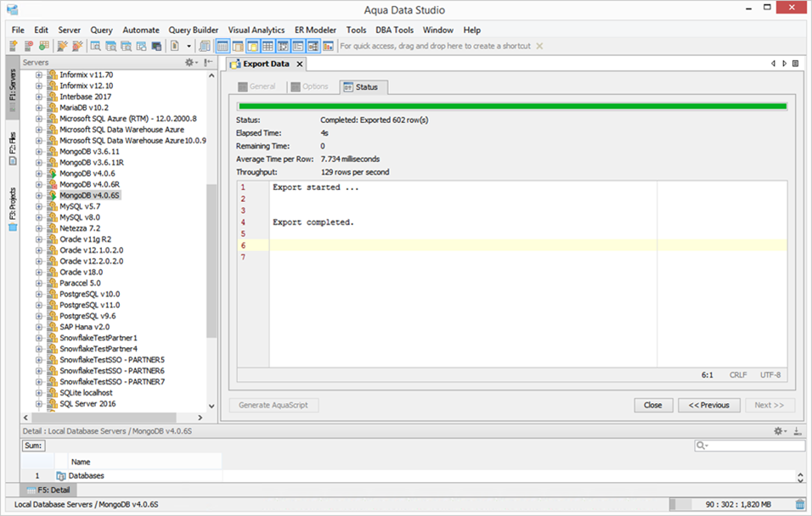
Task: Open the Query Builder menu
Action: [x=193, y=30]
